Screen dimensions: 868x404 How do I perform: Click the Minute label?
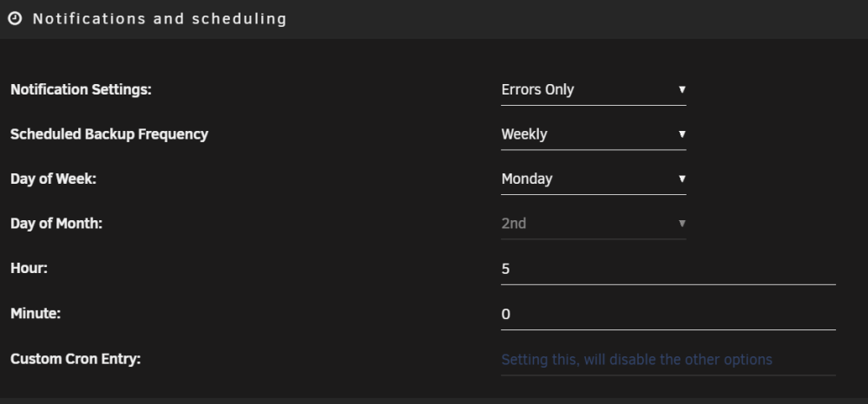click(36, 313)
